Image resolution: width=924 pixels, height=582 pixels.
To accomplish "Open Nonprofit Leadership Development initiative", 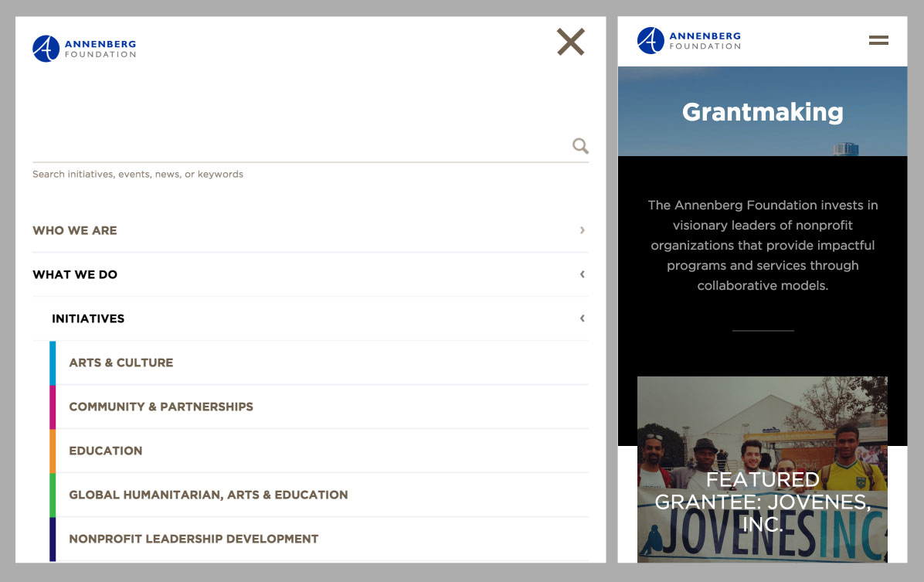I will point(193,539).
